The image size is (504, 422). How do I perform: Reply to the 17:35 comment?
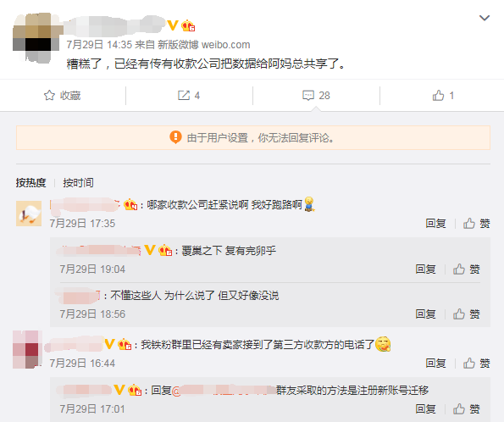(435, 223)
